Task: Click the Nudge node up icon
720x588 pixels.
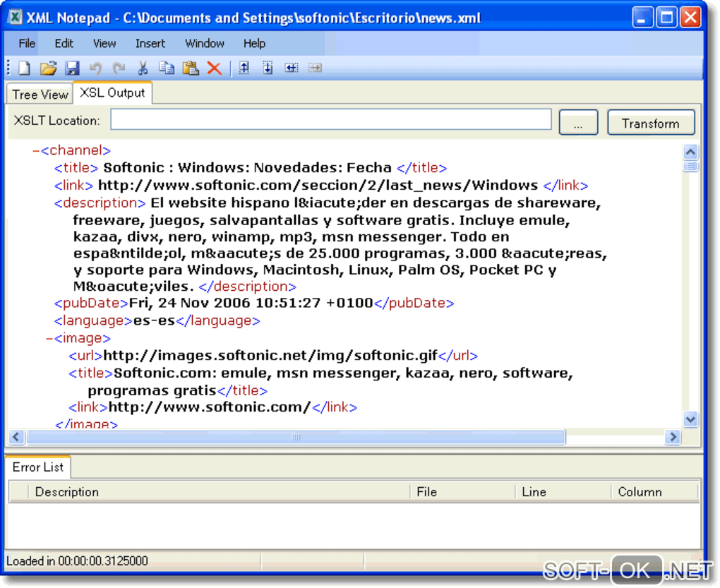Action: (x=244, y=68)
